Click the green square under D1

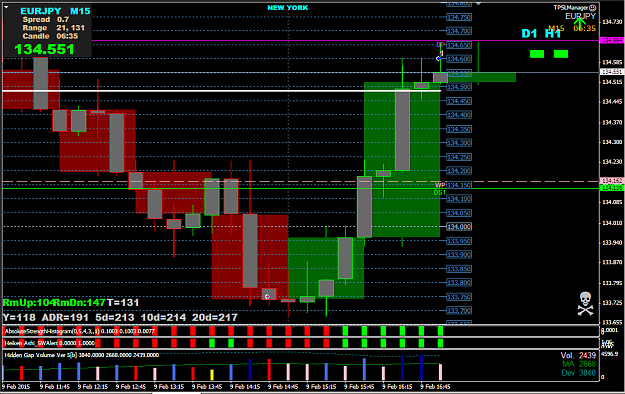537,54
